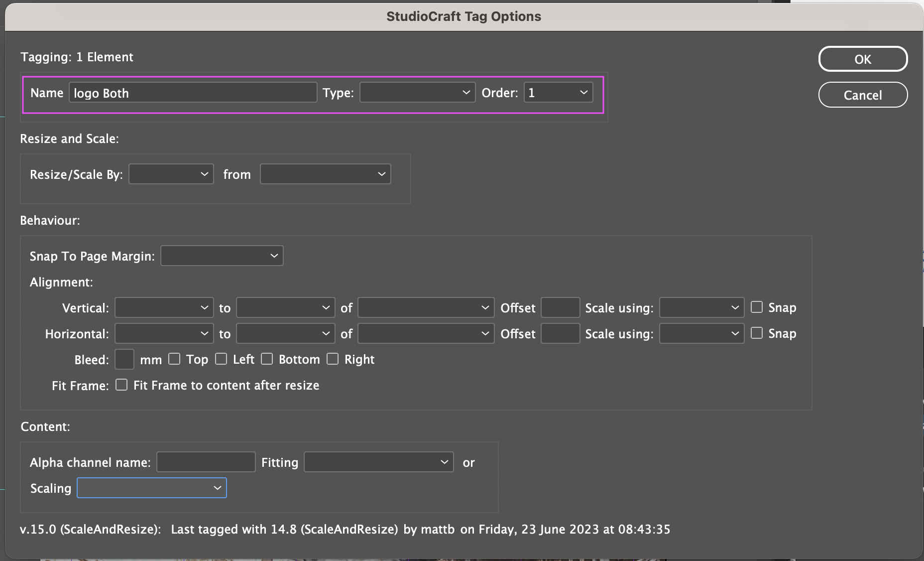The width and height of the screenshot is (924, 561).
Task: Enable Fit Frame to content after resize
Action: click(121, 385)
